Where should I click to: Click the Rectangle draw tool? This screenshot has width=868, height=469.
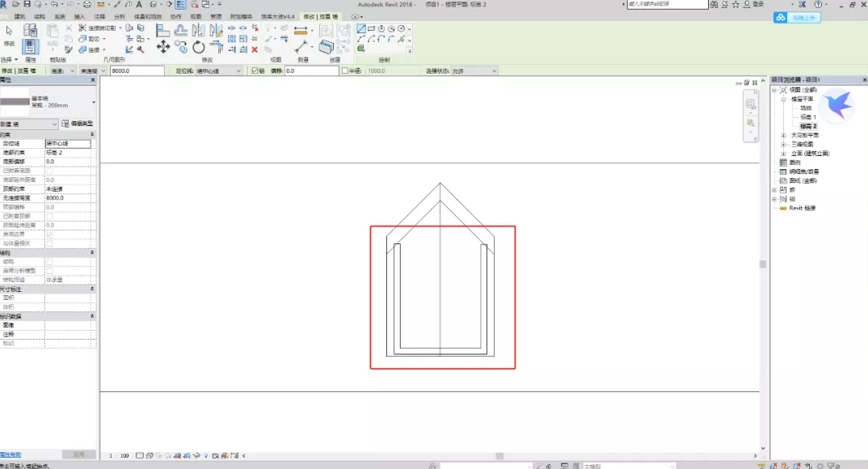(371, 29)
